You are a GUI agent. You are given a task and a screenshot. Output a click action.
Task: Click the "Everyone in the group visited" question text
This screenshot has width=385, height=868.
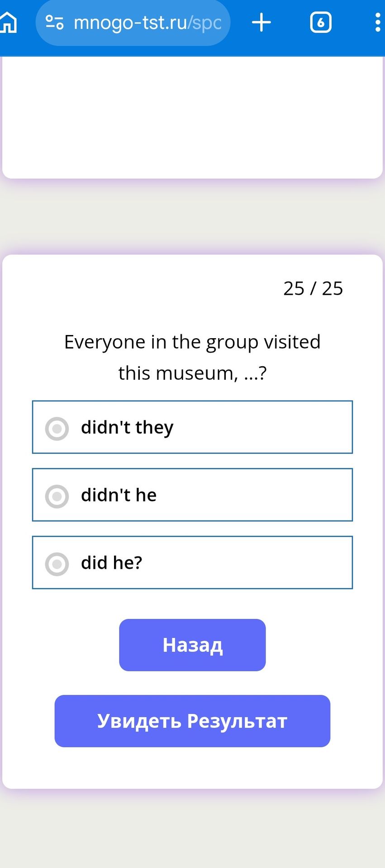[x=192, y=342]
